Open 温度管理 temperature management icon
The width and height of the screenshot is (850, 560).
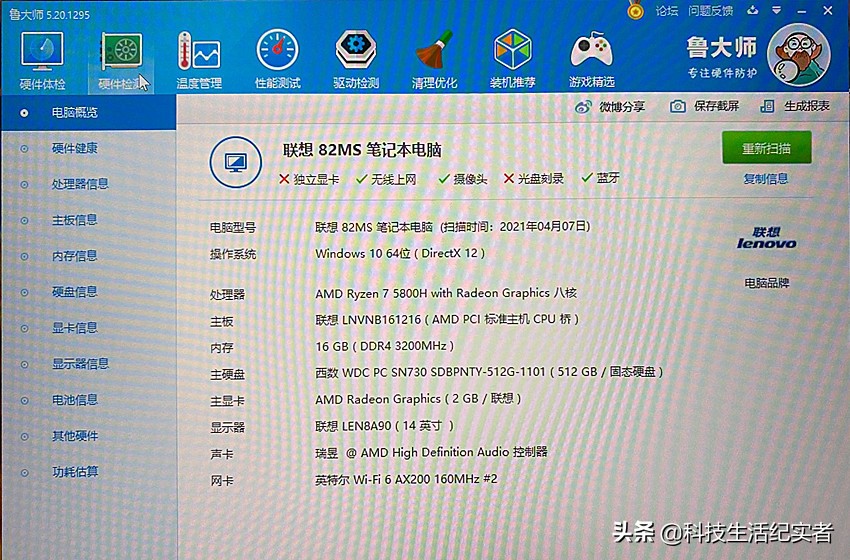(x=199, y=61)
